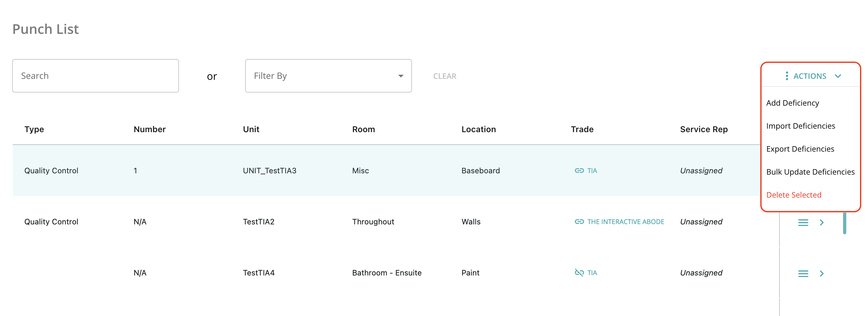
Task: Sort by the Number column header
Action: [149, 130]
